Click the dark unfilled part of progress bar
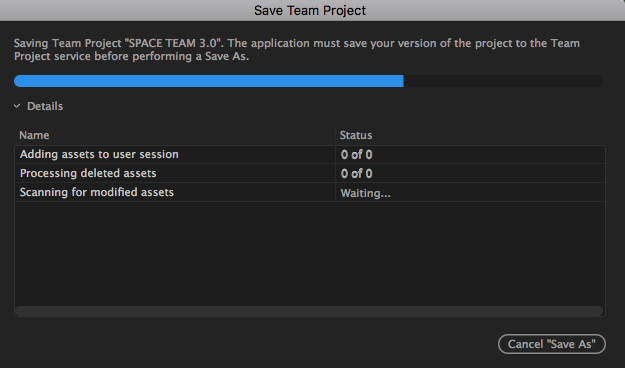Screen dimensions: 625x368 [503, 81]
